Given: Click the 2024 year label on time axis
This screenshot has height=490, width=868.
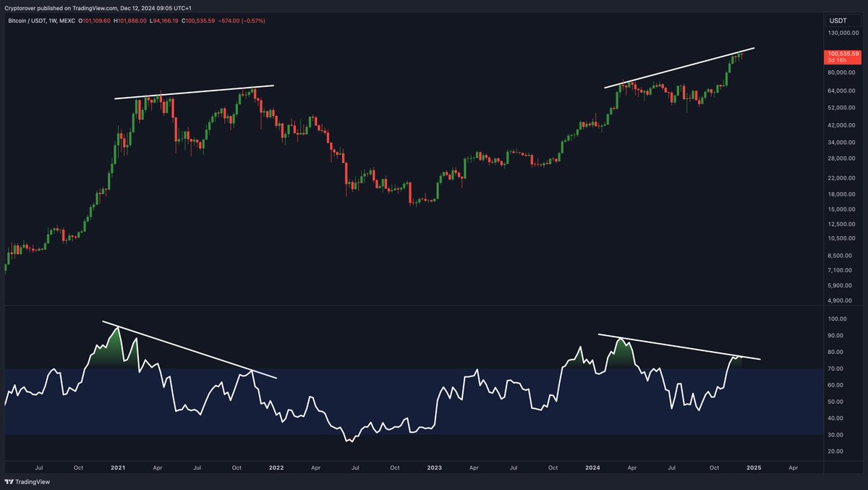Looking at the screenshot, I should click(593, 468).
